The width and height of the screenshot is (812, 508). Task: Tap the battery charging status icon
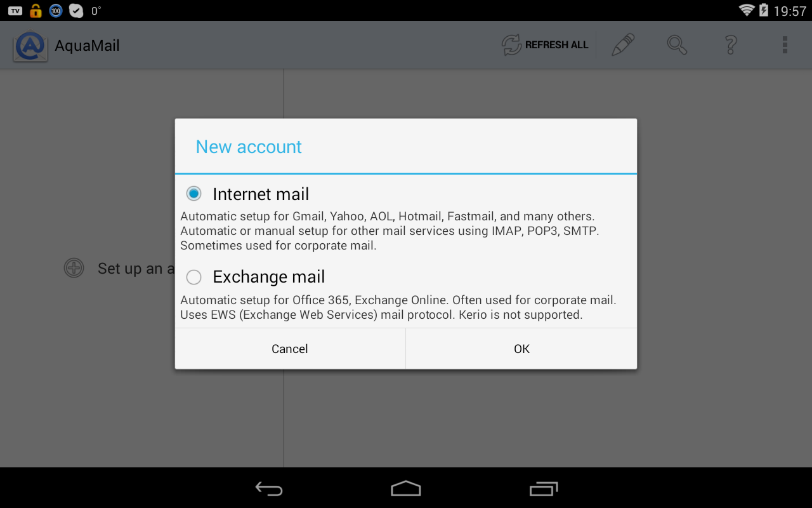click(764, 10)
